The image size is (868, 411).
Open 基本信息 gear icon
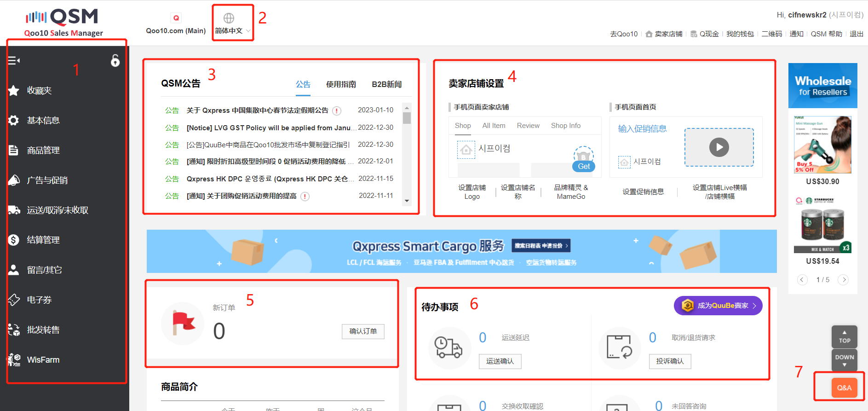(x=14, y=121)
